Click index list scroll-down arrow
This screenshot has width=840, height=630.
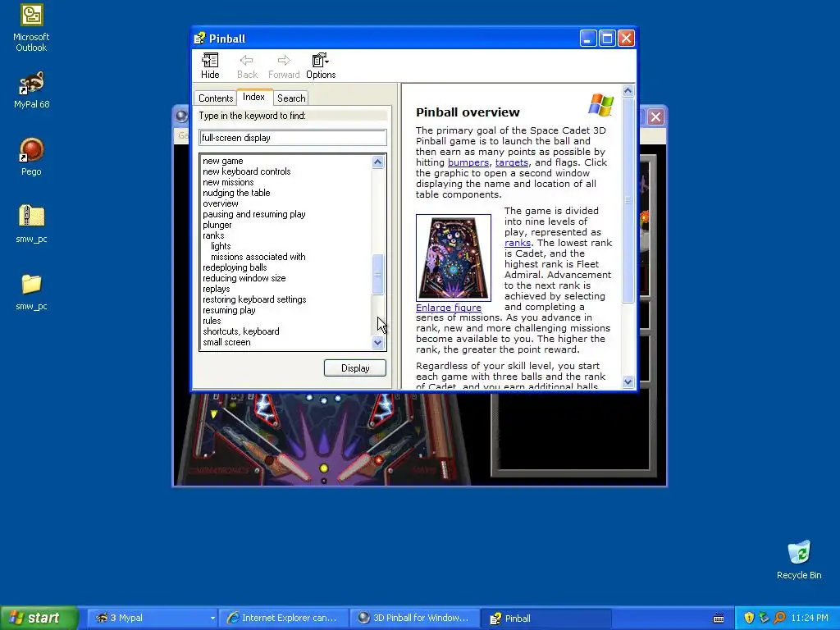(x=377, y=342)
